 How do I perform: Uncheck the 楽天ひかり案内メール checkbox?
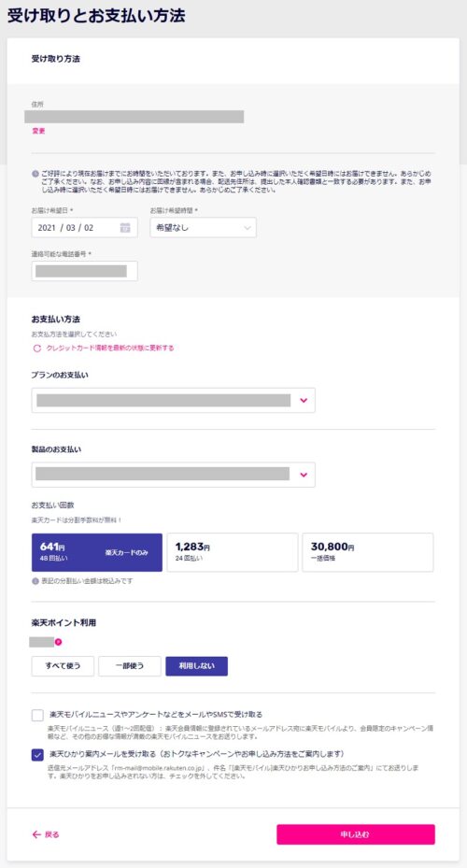coord(37,755)
